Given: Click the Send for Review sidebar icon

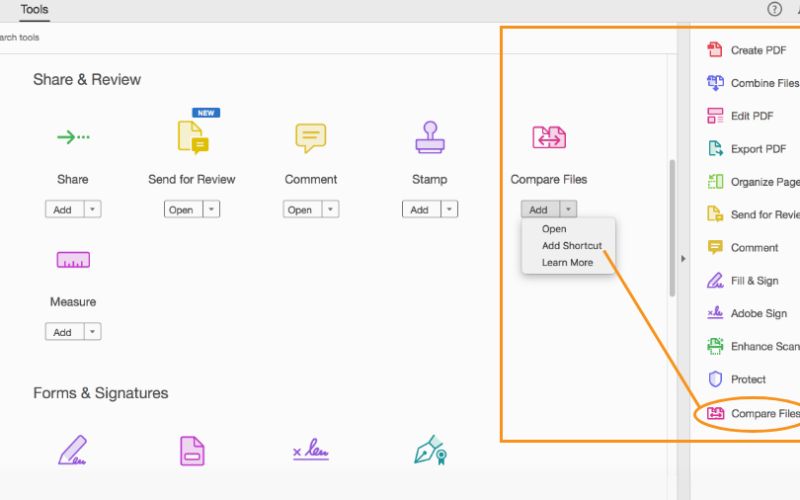Looking at the screenshot, I should [x=715, y=214].
